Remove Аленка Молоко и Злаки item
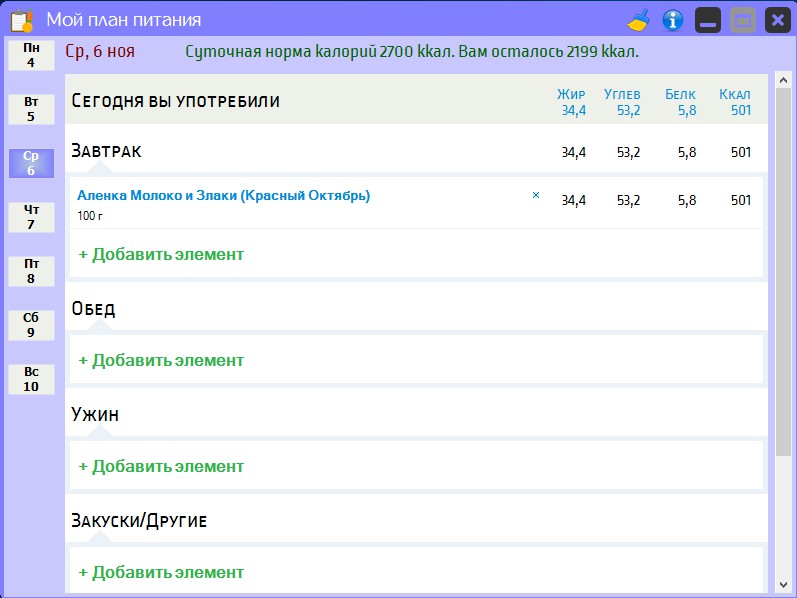This screenshot has height=598, width=797. 536,195
